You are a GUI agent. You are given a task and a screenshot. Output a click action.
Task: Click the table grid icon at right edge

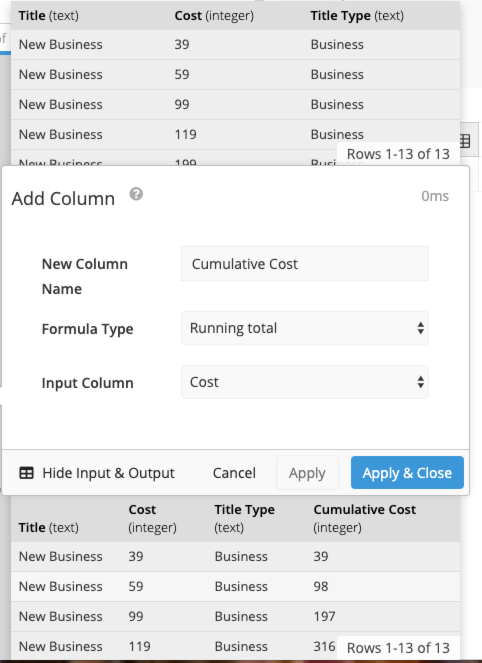pos(465,141)
